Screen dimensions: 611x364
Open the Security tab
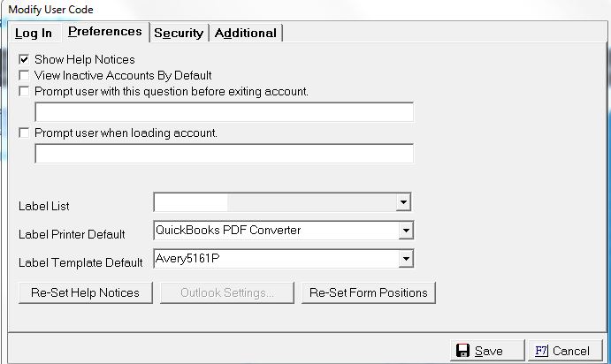pyautogui.click(x=179, y=34)
